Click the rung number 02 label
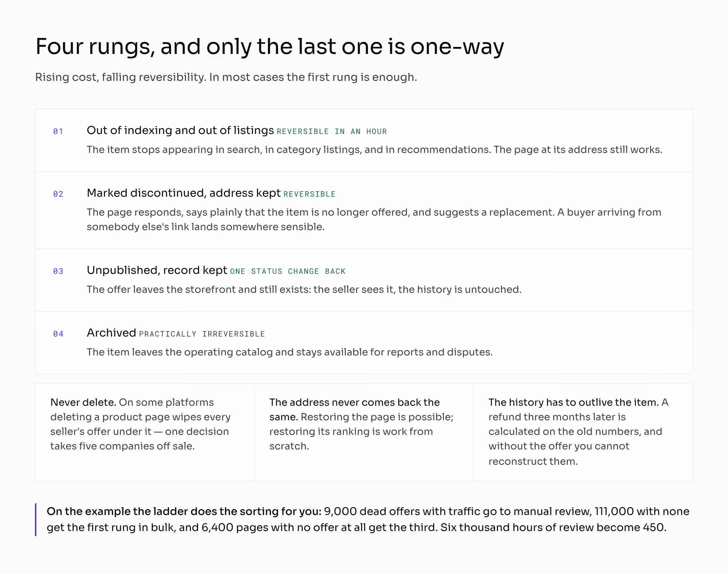 coord(58,194)
